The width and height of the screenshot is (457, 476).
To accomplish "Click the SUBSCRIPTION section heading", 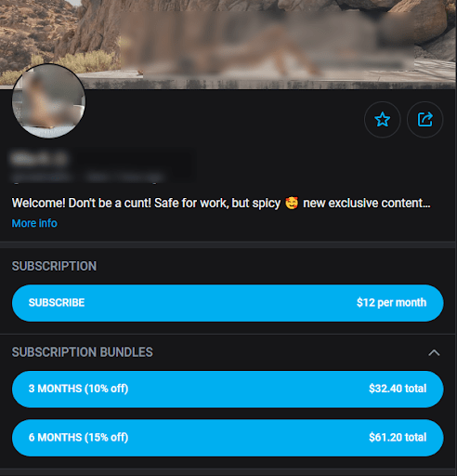I will (x=54, y=266).
